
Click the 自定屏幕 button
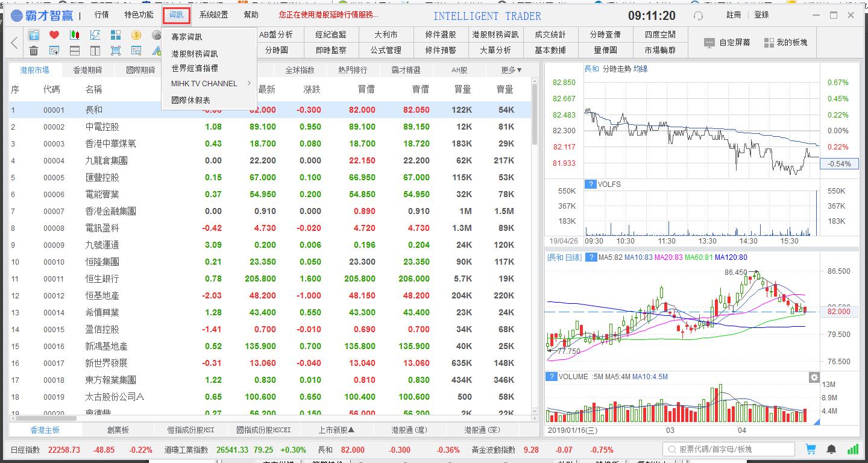click(x=728, y=43)
